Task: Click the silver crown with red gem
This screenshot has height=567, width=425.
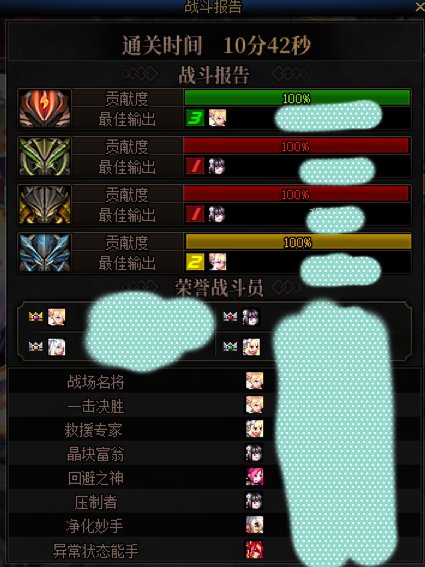Action: coord(230,317)
